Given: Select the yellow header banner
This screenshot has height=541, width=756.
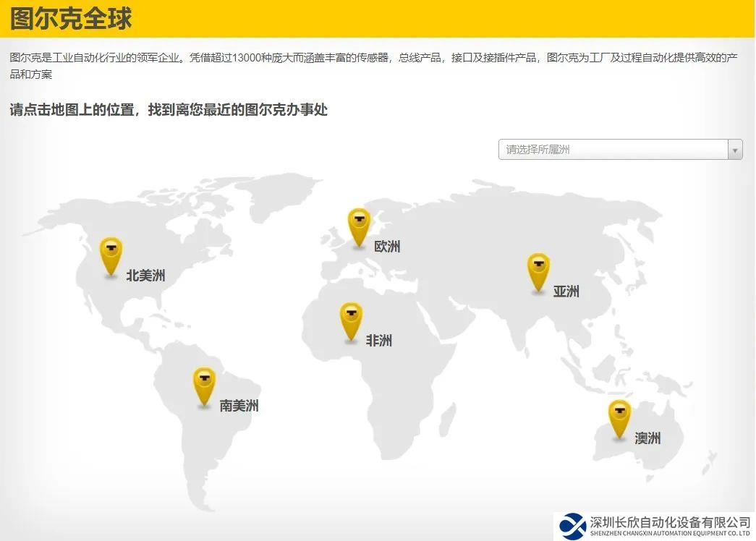Looking at the screenshot, I should [x=376, y=15].
